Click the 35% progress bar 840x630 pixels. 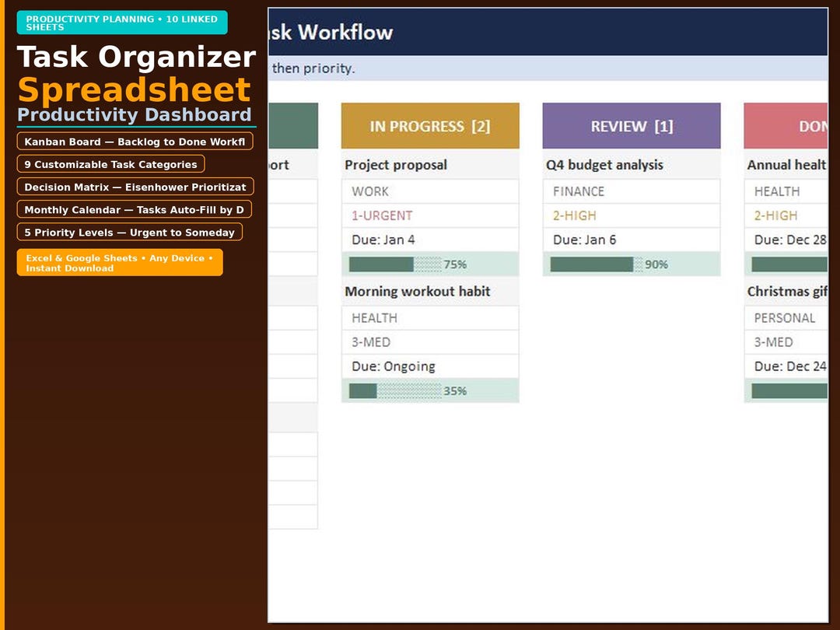tap(430, 390)
